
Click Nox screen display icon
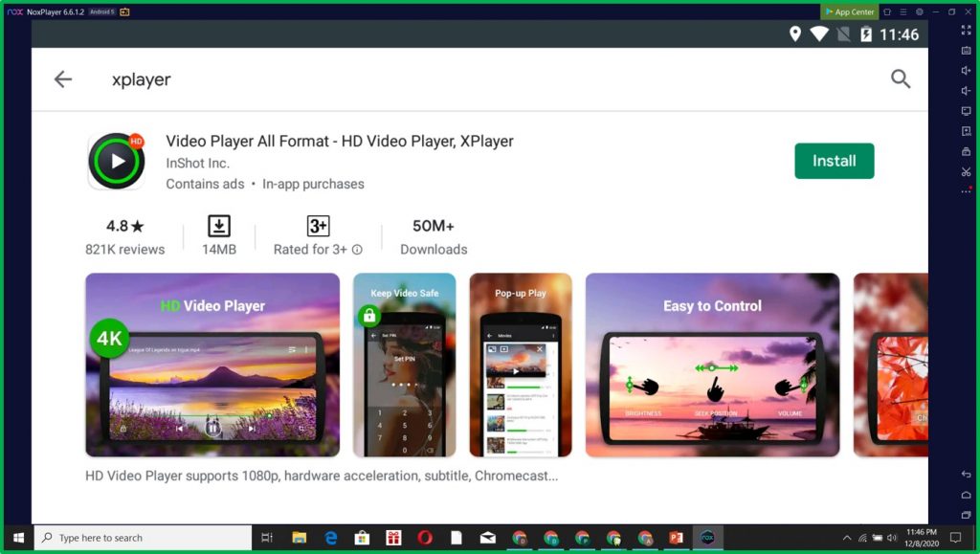[x=967, y=111]
